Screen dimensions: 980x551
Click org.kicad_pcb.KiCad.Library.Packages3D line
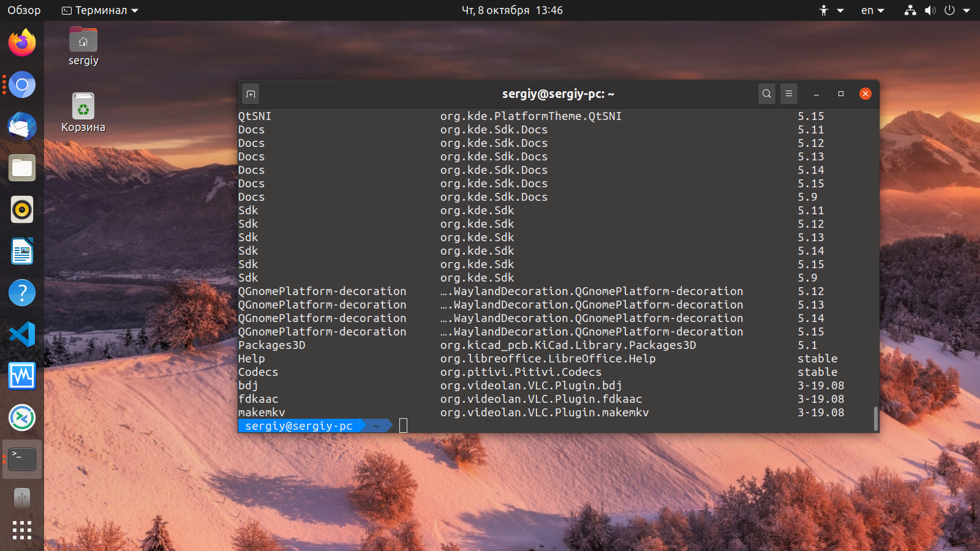click(x=568, y=345)
